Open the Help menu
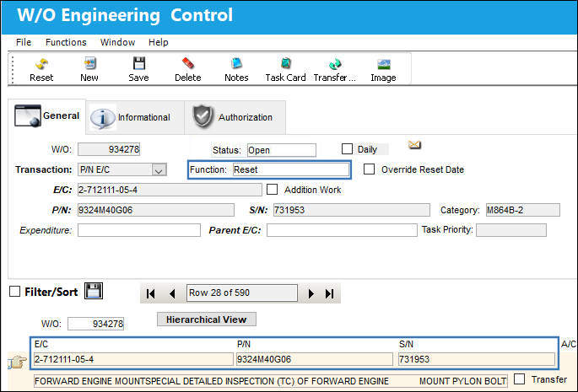578x392 pixels. [159, 42]
